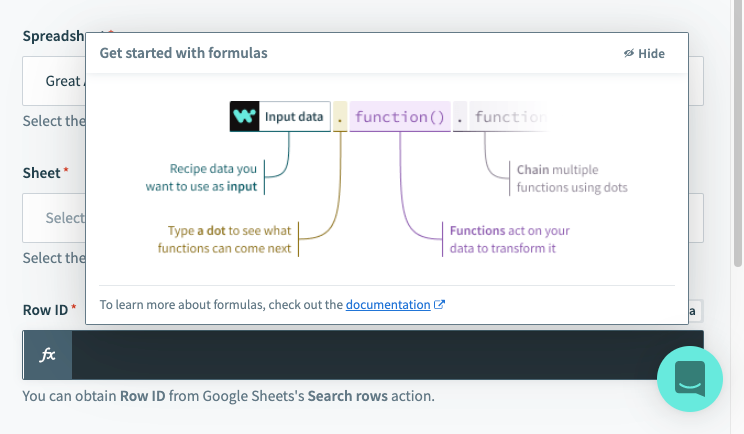This screenshot has height=434, width=744.
Task: Click the external link icon beside documentation
Action: (x=439, y=305)
